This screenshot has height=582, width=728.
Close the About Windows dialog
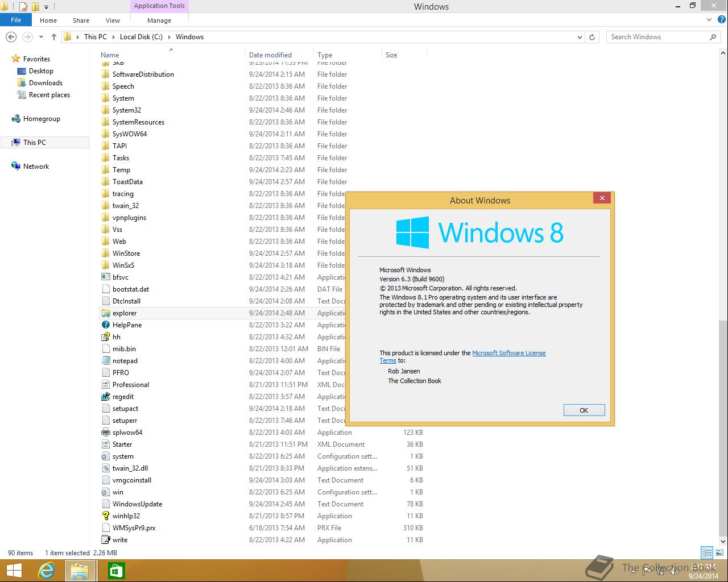coord(602,198)
